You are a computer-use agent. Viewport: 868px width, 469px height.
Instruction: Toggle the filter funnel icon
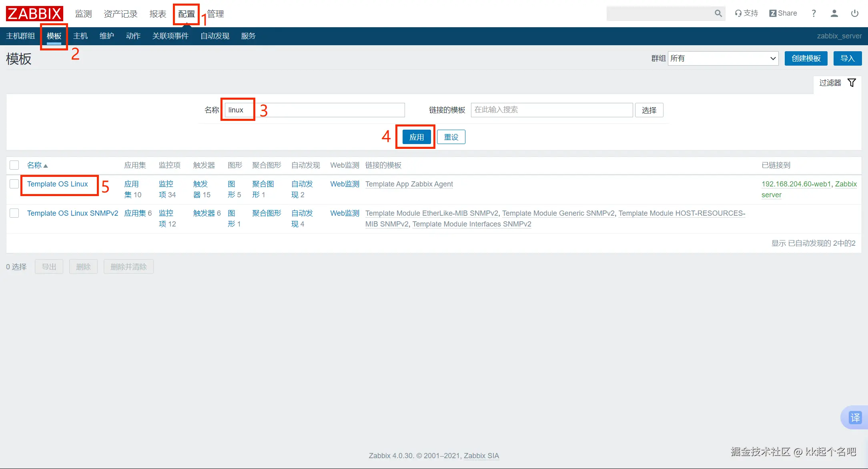[x=852, y=83]
